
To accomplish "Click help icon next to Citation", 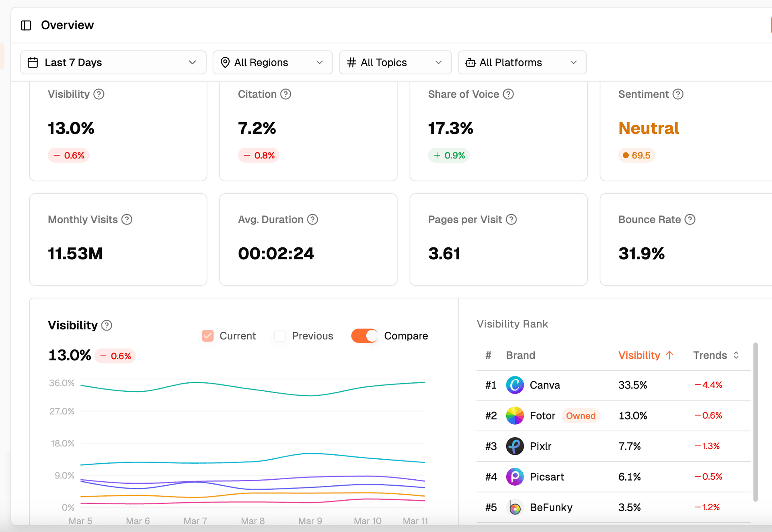I will 286,94.
